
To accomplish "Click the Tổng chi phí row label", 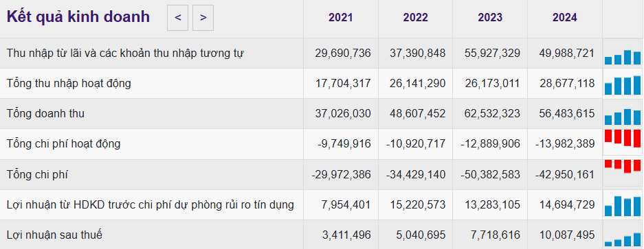I will coord(37,174).
